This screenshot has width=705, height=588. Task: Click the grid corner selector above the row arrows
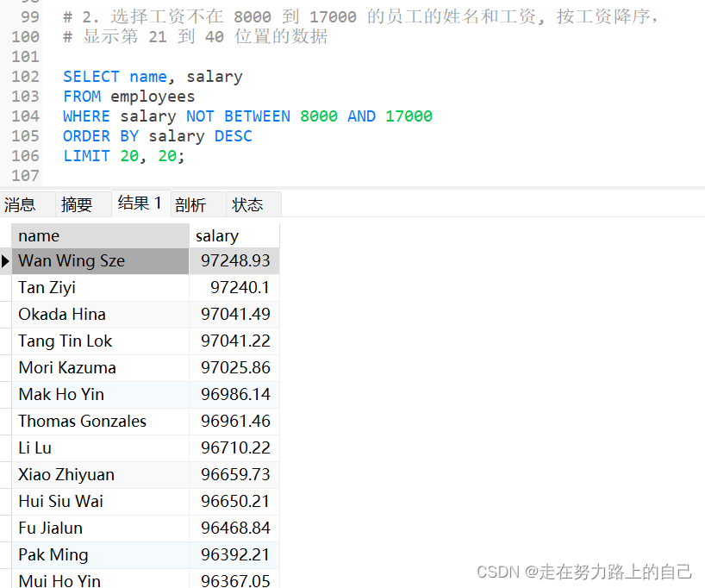(x=6, y=235)
